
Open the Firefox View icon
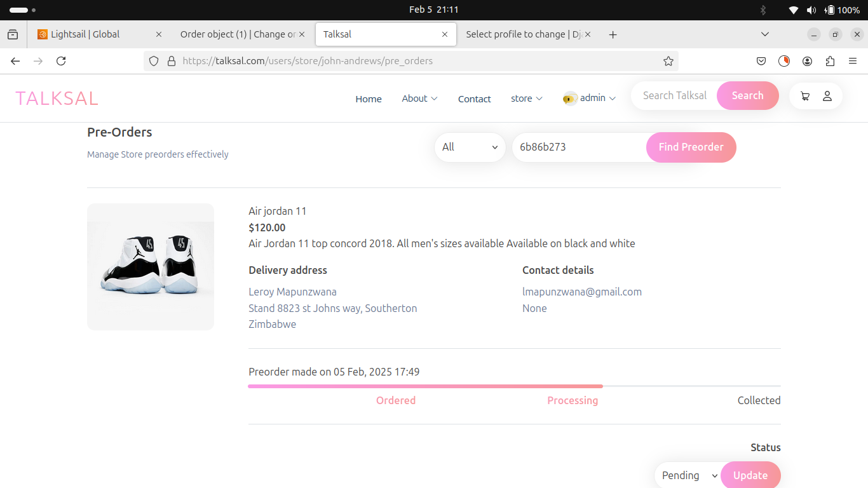[13, 34]
